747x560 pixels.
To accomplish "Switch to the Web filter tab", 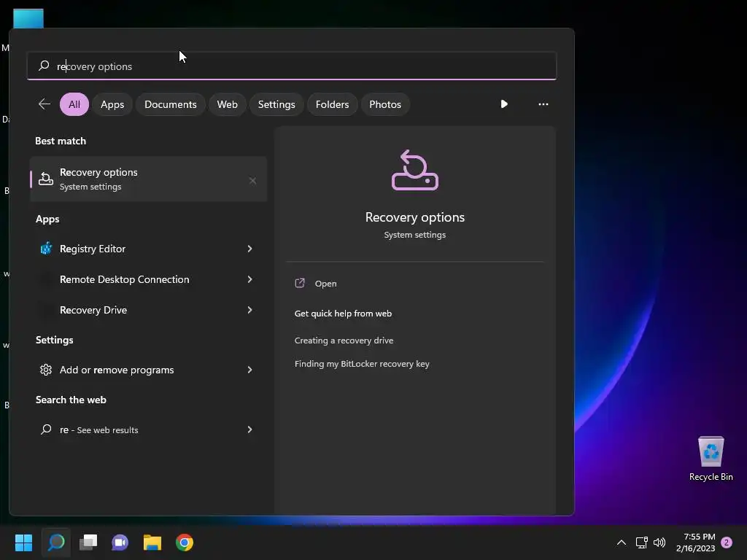I will point(228,104).
